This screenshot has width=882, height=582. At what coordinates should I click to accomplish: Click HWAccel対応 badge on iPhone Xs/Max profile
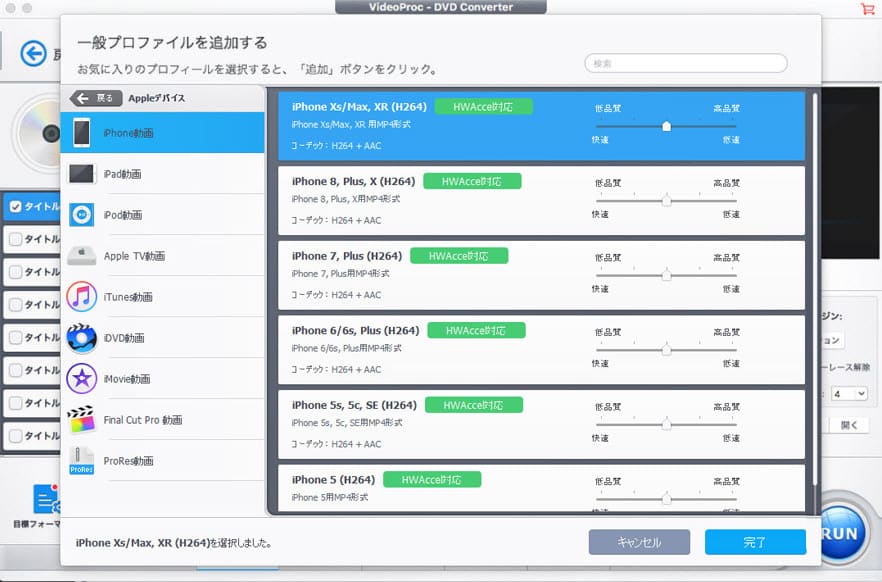483,107
